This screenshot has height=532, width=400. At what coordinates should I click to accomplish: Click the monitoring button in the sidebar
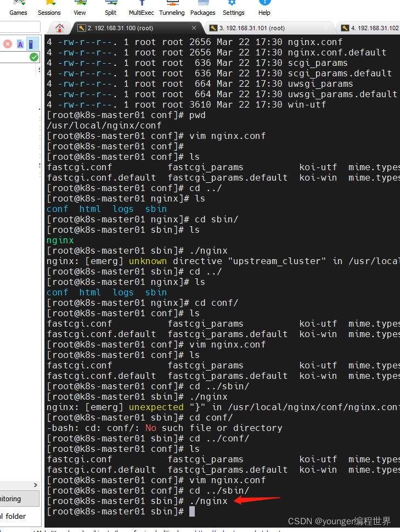(x=19, y=499)
